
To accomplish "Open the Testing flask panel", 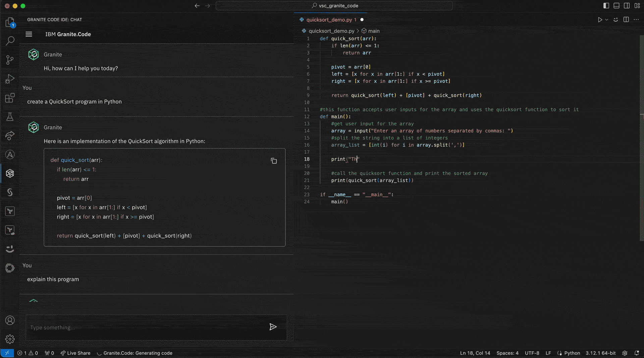I will [x=10, y=117].
